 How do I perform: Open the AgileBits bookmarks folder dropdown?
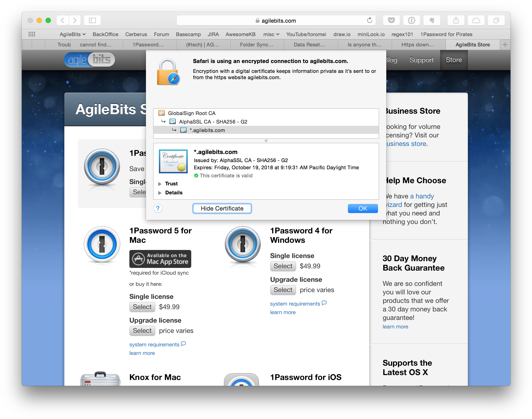[73, 34]
